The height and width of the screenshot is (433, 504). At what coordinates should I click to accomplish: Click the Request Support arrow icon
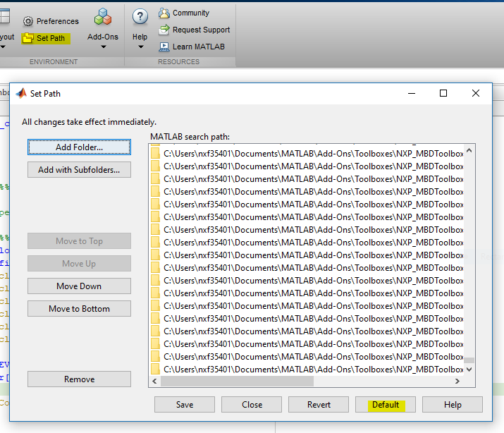tap(164, 30)
